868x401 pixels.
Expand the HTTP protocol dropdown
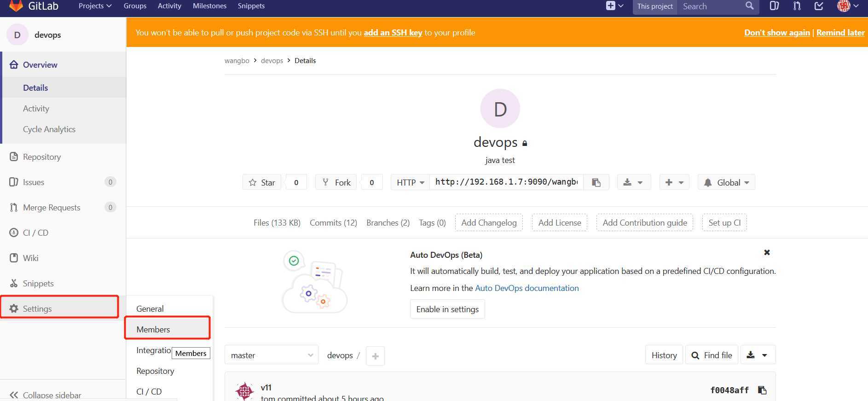410,182
